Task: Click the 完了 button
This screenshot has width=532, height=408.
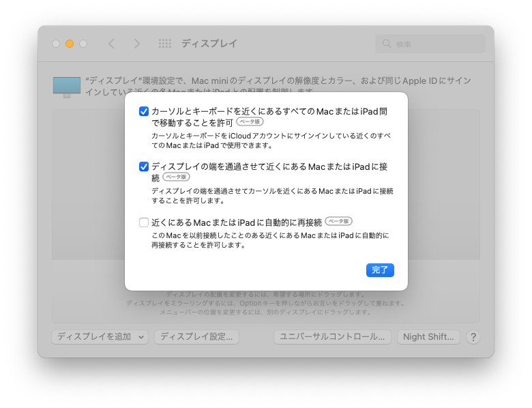Action: tap(380, 270)
